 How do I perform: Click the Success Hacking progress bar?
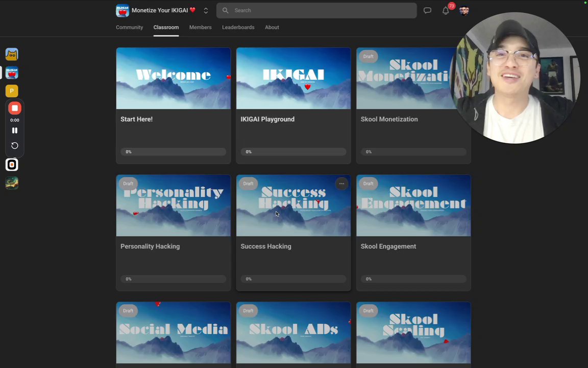293,279
